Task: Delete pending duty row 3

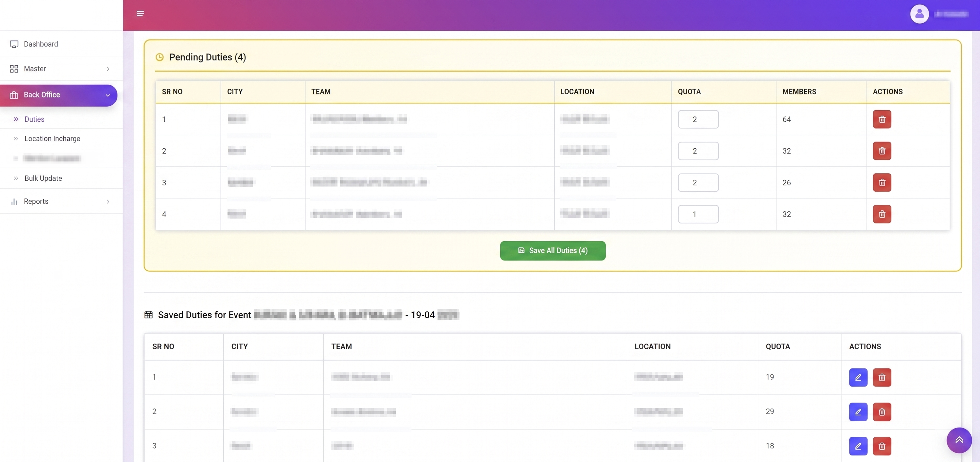Action: [x=882, y=182]
